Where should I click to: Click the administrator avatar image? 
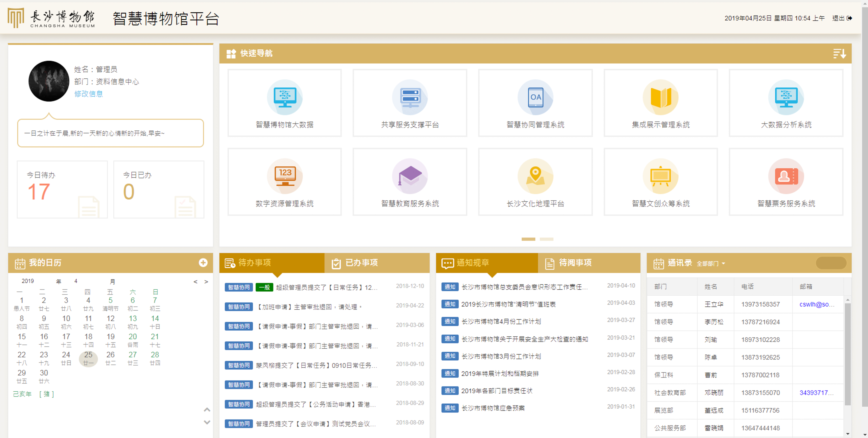point(49,81)
